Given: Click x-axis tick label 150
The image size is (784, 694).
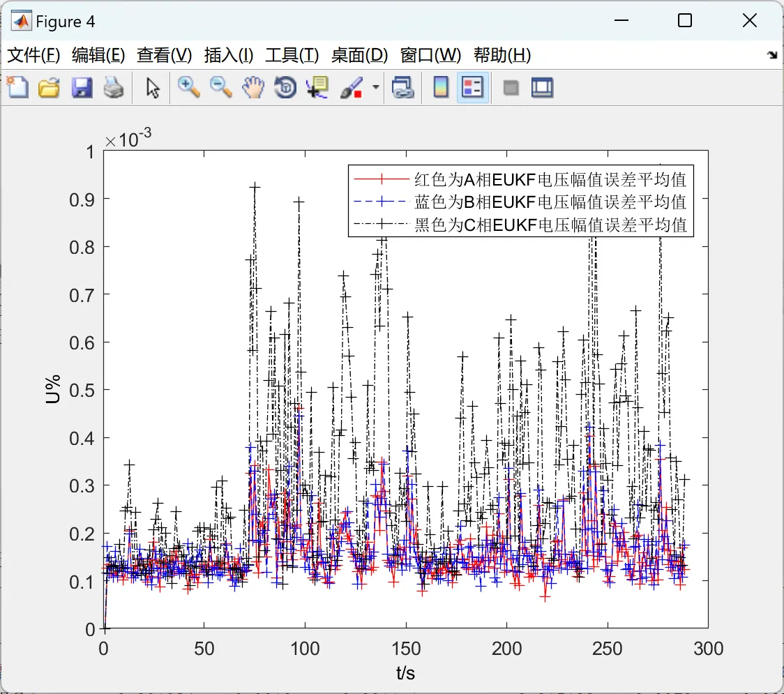Looking at the screenshot, I should (405, 649).
